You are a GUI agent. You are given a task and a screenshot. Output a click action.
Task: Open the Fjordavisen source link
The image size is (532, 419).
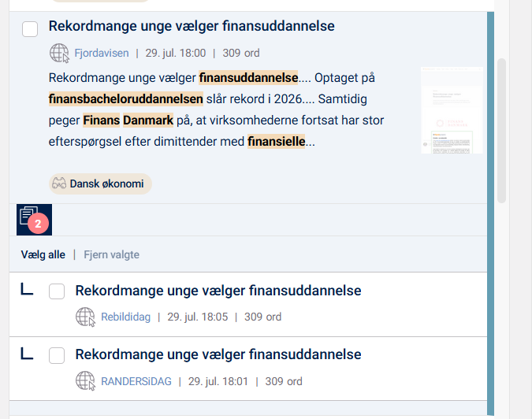(x=102, y=54)
